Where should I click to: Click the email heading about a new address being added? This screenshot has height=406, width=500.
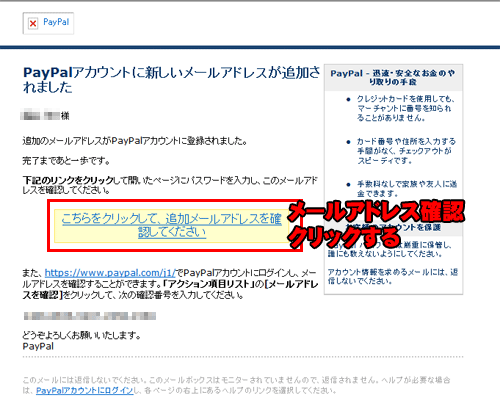tap(171, 79)
